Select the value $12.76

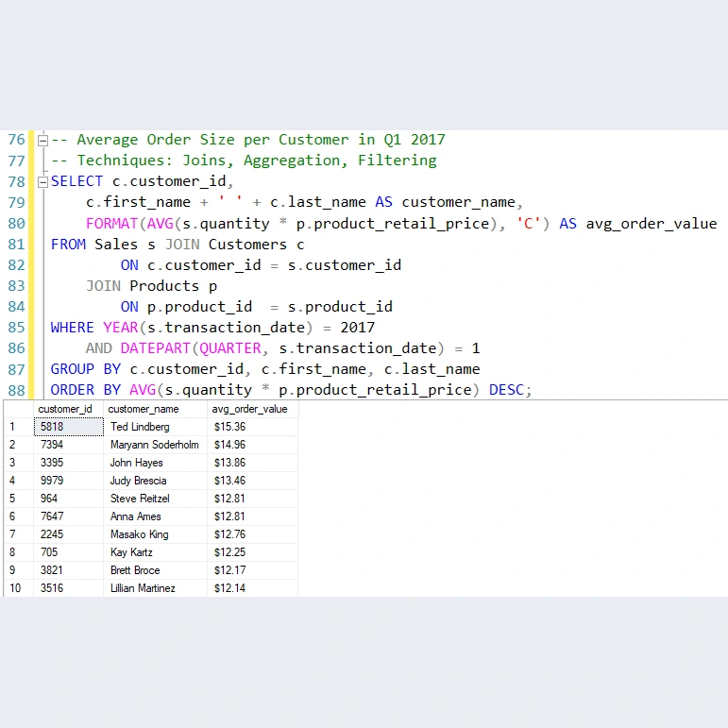pos(229,534)
